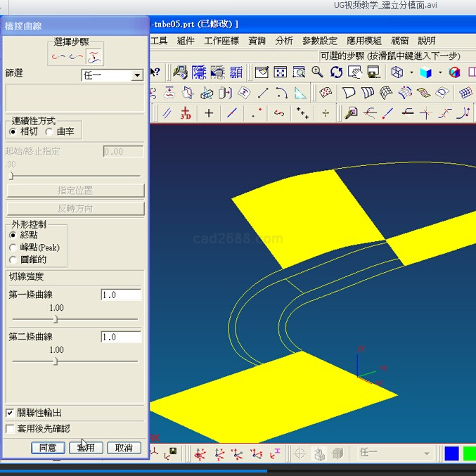Click the 3D point tool icon

point(186,112)
